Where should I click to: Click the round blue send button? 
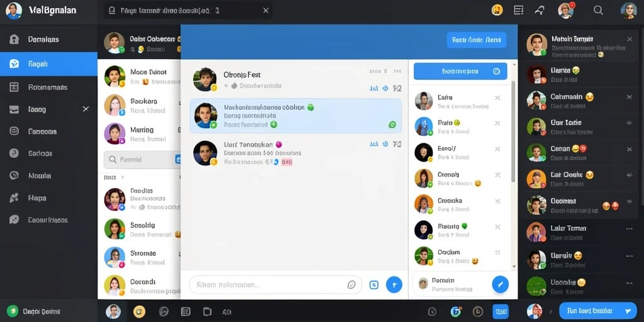click(394, 284)
